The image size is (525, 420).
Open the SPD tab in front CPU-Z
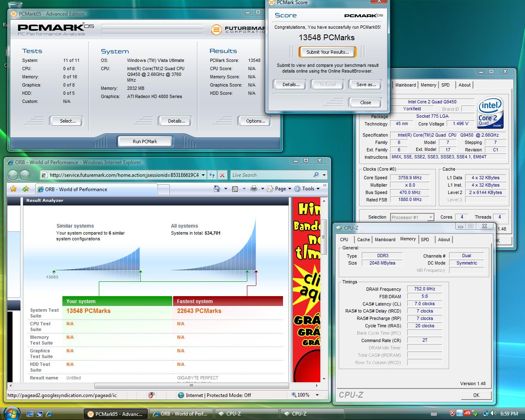[x=425, y=240]
